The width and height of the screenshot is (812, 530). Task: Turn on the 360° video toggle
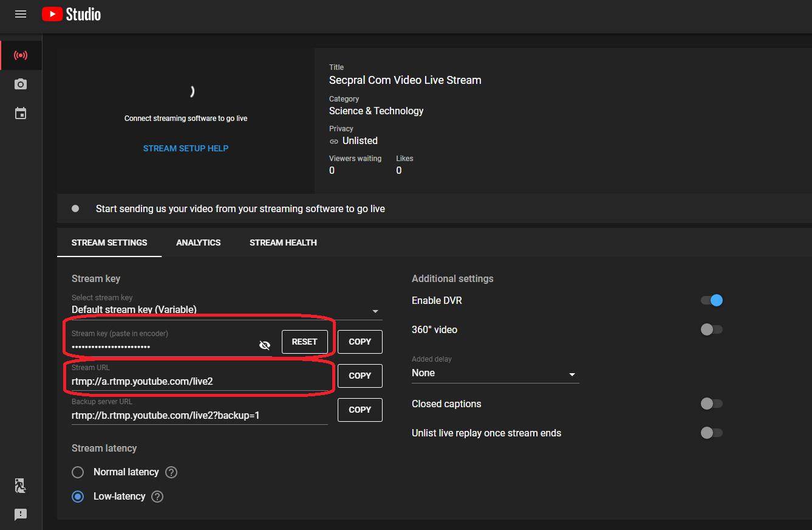(x=712, y=329)
